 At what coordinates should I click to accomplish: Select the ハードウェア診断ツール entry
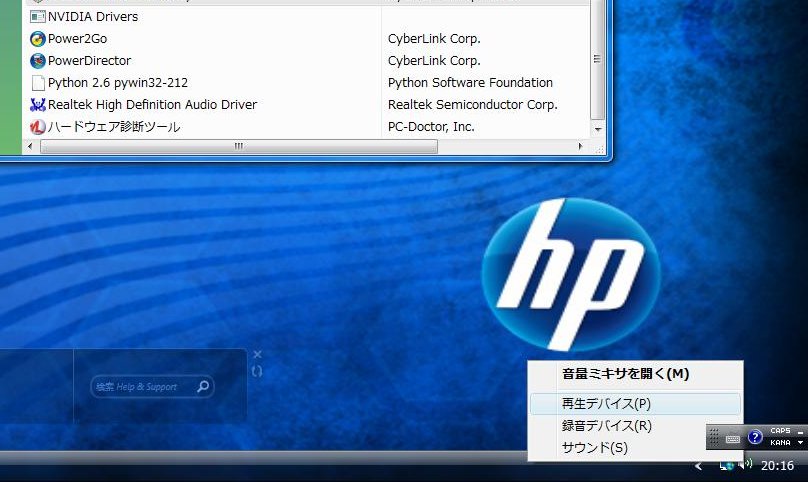pos(114,127)
